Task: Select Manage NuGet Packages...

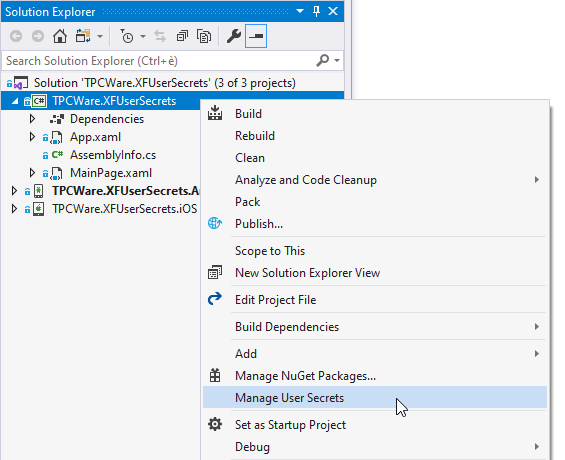Action: tap(375, 376)
